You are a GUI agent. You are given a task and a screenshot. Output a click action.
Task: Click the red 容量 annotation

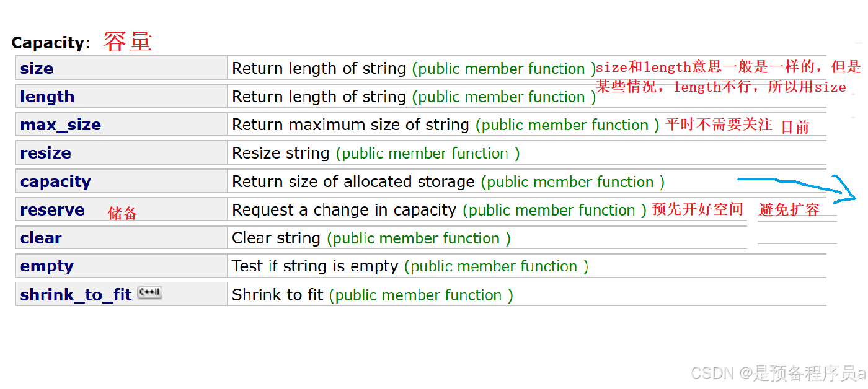pos(128,42)
